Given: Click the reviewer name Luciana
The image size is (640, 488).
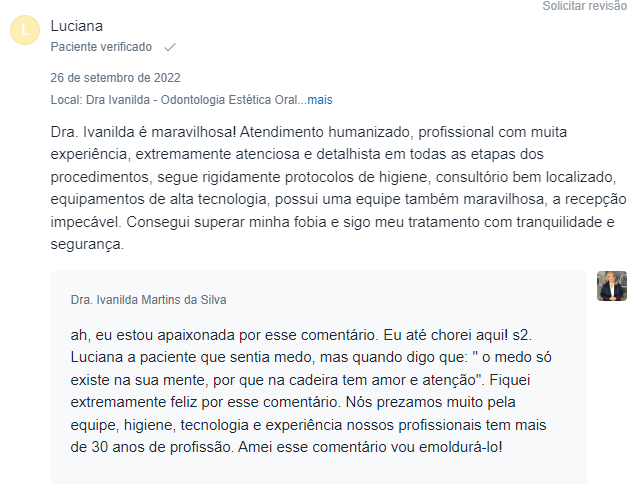Looking at the screenshot, I should (x=76, y=26).
